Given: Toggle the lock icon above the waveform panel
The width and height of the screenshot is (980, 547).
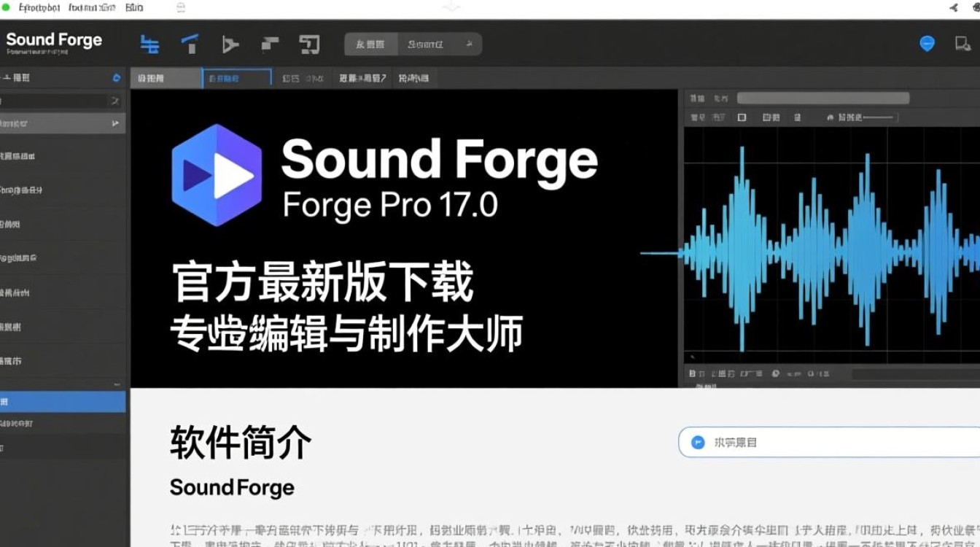Looking at the screenshot, I should [798, 116].
